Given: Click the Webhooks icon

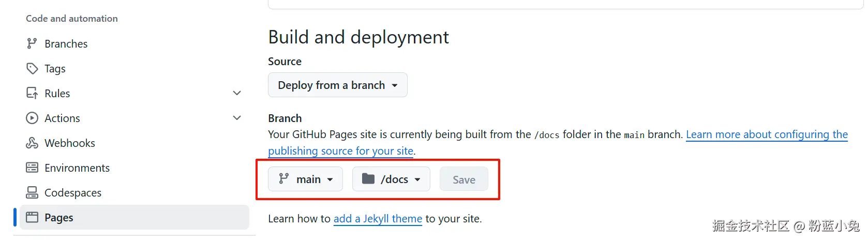Looking at the screenshot, I should [x=32, y=143].
